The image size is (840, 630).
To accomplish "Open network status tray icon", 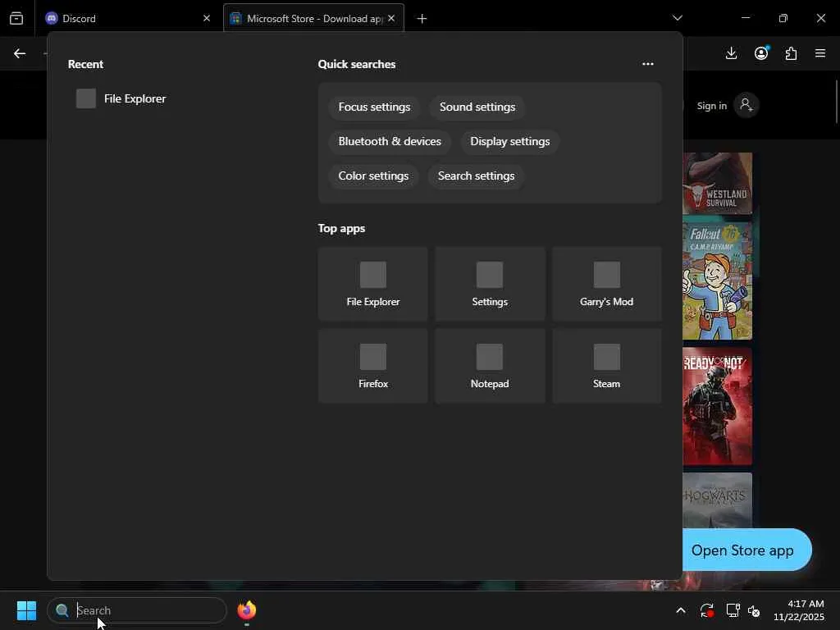I will tap(733, 610).
